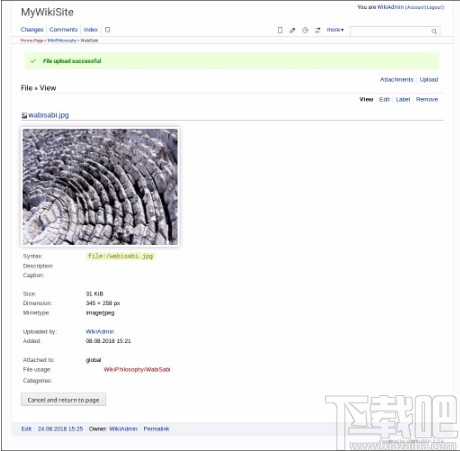Open the Comments page
This screenshot has height=451, width=460.
(63, 30)
